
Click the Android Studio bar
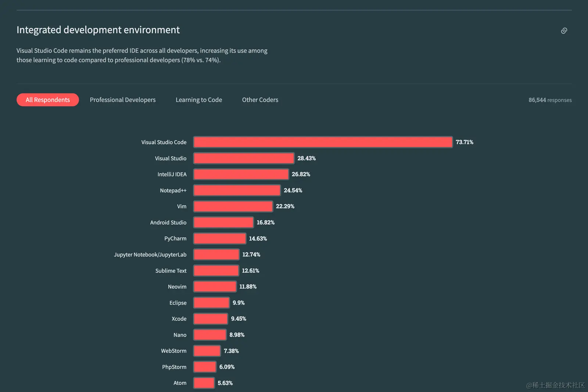223,222
